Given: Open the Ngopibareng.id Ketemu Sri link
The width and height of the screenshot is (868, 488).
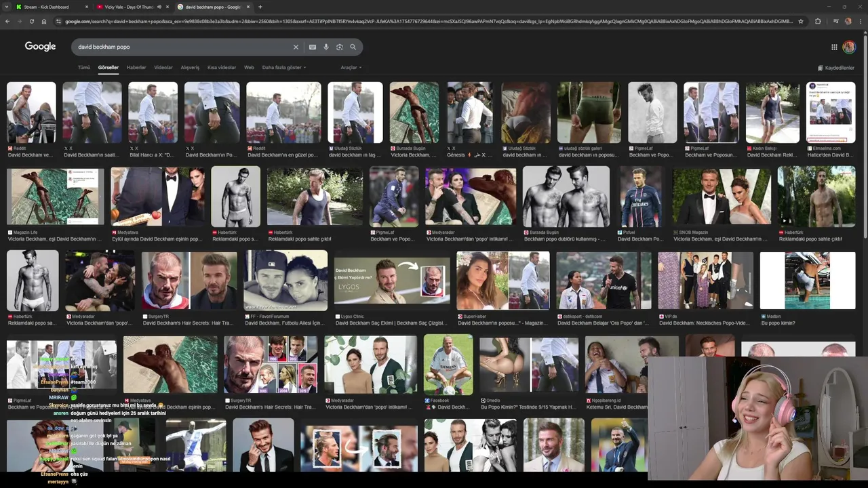Looking at the screenshot, I should (616, 407).
